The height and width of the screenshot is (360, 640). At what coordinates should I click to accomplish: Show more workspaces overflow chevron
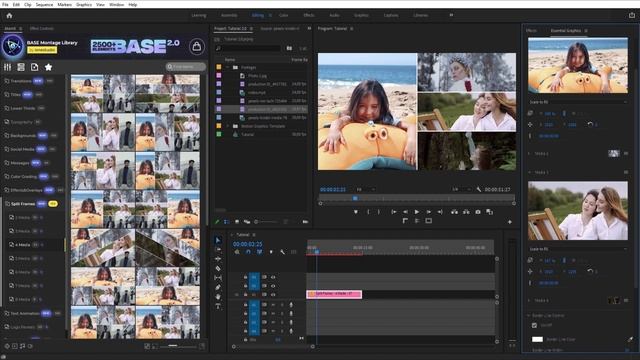(451, 15)
